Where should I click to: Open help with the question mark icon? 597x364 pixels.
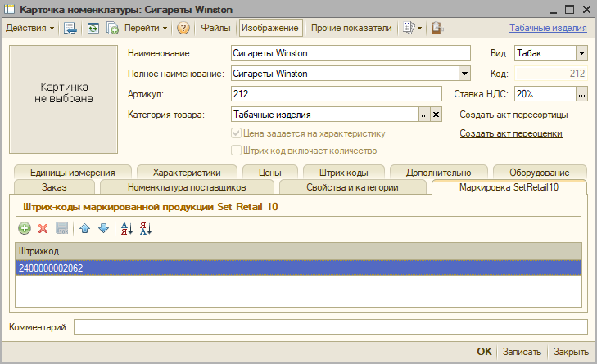pyautogui.click(x=183, y=28)
